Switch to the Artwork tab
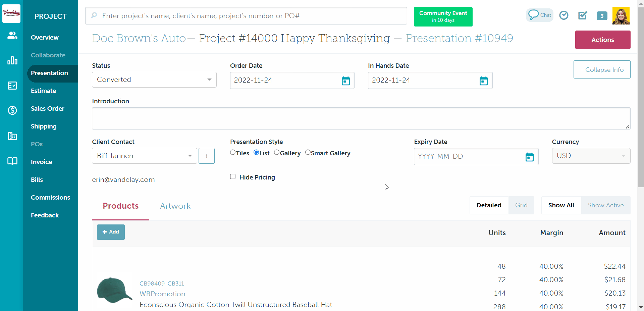The width and height of the screenshot is (644, 311). [x=175, y=206]
